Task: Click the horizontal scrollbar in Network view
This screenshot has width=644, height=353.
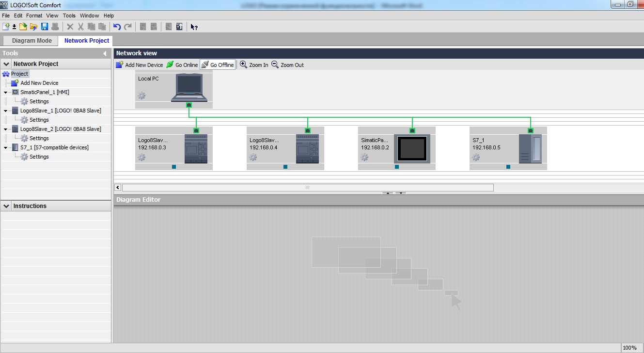Action: pyautogui.click(x=307, y=187)
